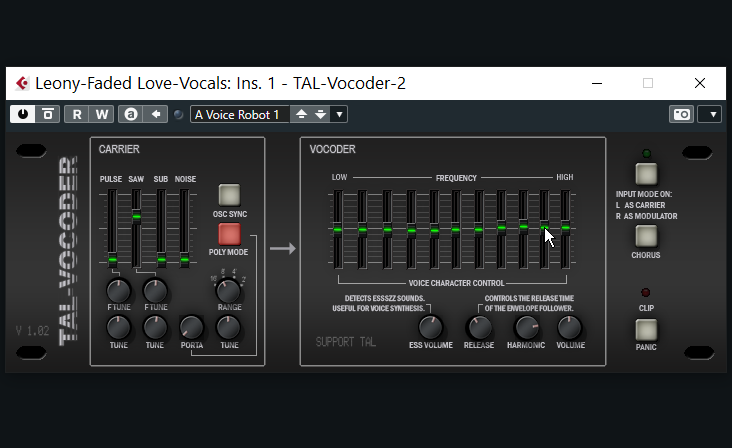
Task: Click the third frequency band slider
Action: pos(387,229)
